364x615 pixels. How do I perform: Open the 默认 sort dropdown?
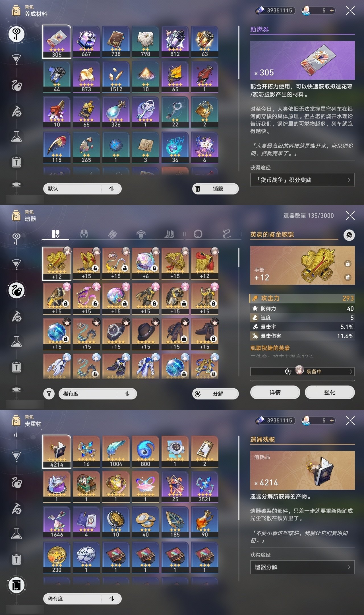click(82, 189)
